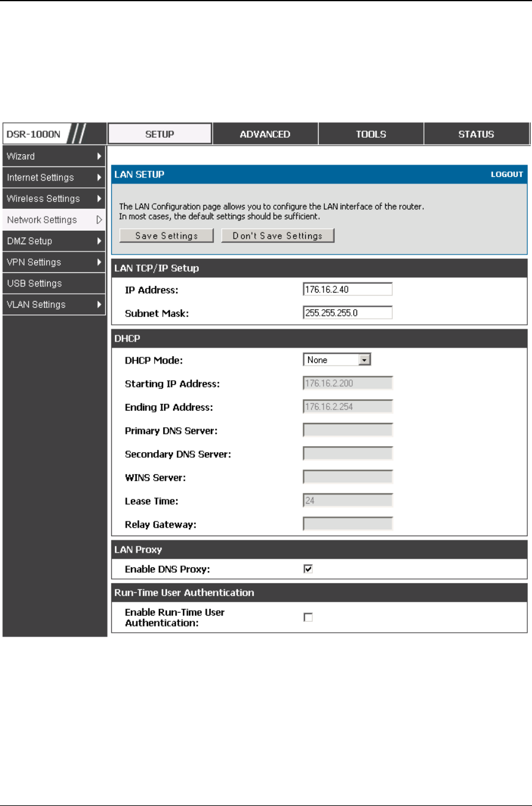
Task: Go to the STATUS tab
Action: (x=476, y=134)
